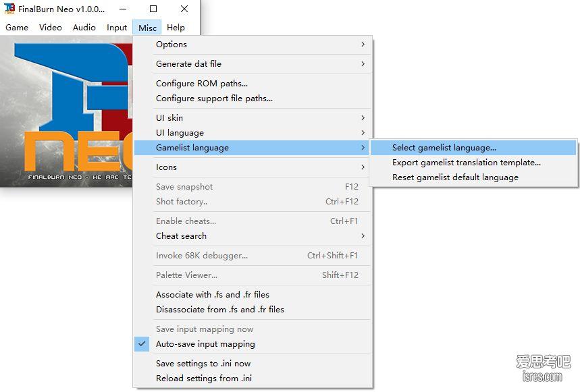Image resolution: width=580 pixels, height=392 pixels.
Task: Choose Associate with .fs and .fr files
Action: [x=253, y=294]
